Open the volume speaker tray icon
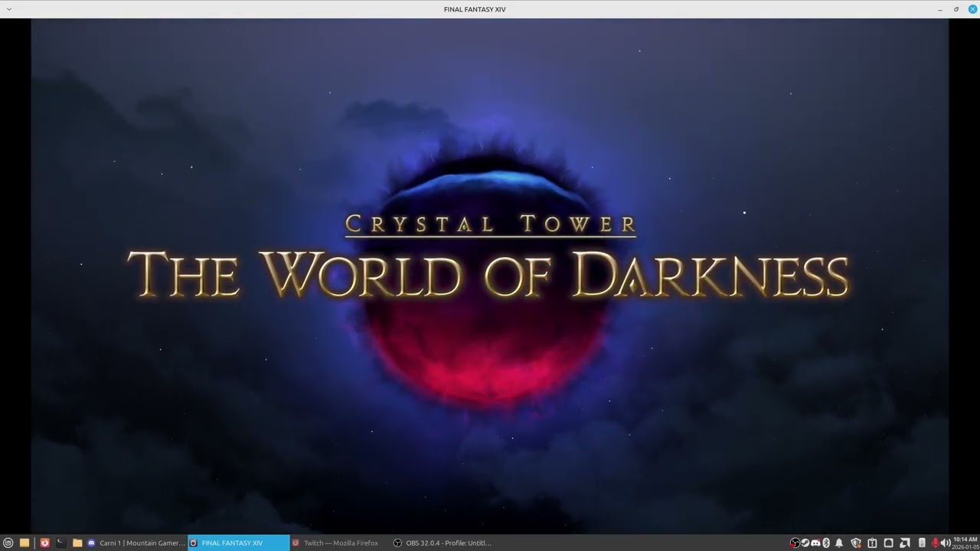 coord(946,543)
